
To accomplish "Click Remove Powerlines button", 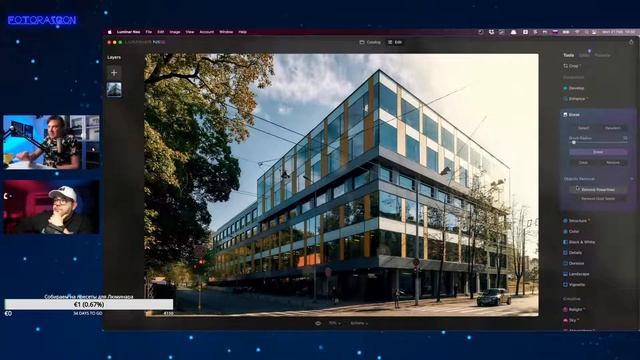I will click(598, 190).
